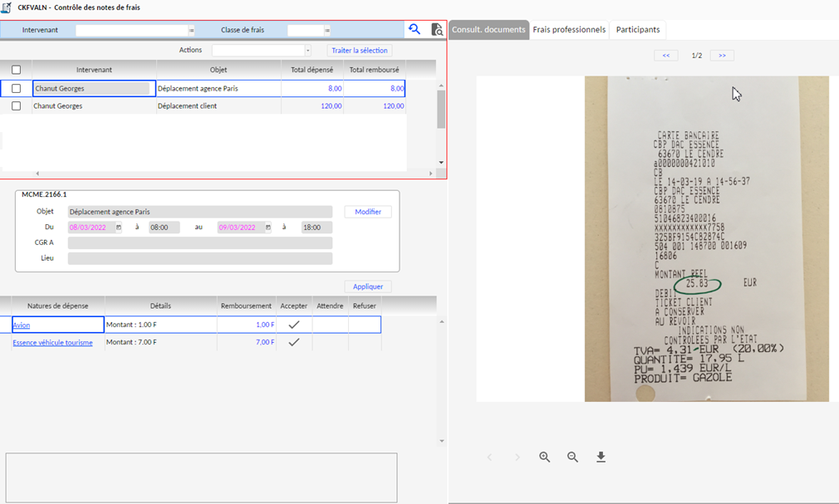Click the accept checkmark for Avion

coord(293,325)
